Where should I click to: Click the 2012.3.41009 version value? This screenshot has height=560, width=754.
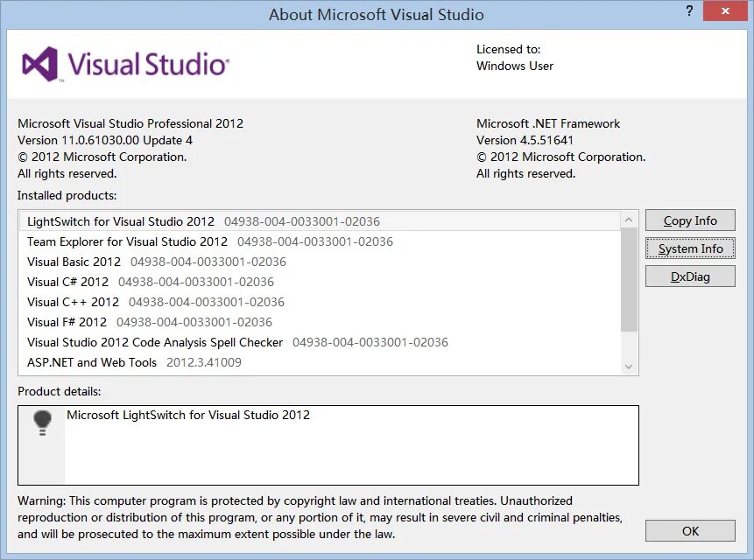click(x=204, y=362)
